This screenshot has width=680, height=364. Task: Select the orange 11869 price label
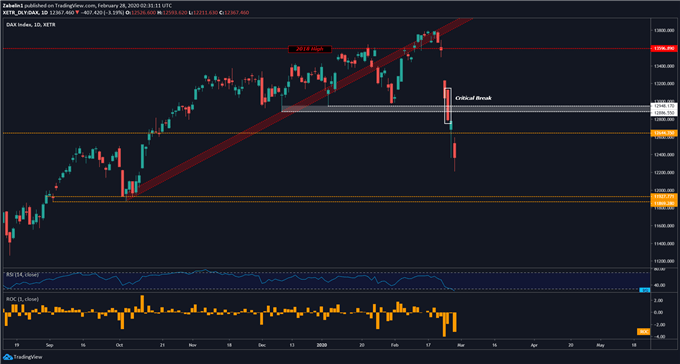[664, 203]
